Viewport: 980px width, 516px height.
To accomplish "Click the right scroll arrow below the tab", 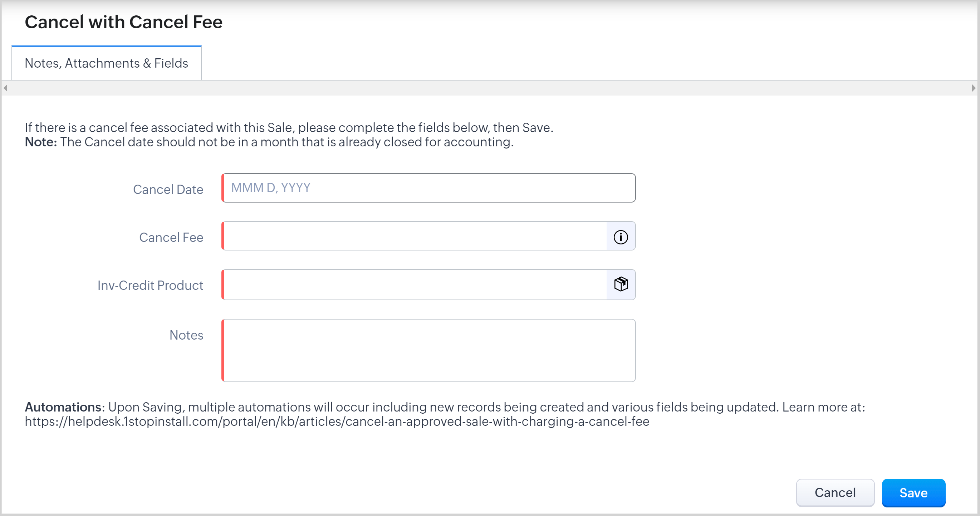I will [x=974, y=88].
